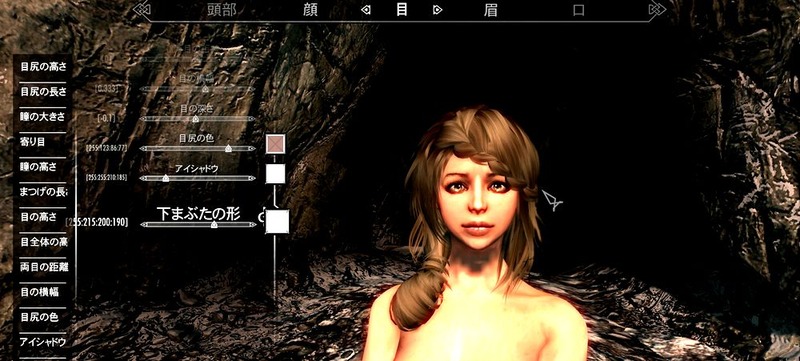Open the white 下まぶたの形 color swatch
Viewport: 800px width, 361px height.
point(277,222)
